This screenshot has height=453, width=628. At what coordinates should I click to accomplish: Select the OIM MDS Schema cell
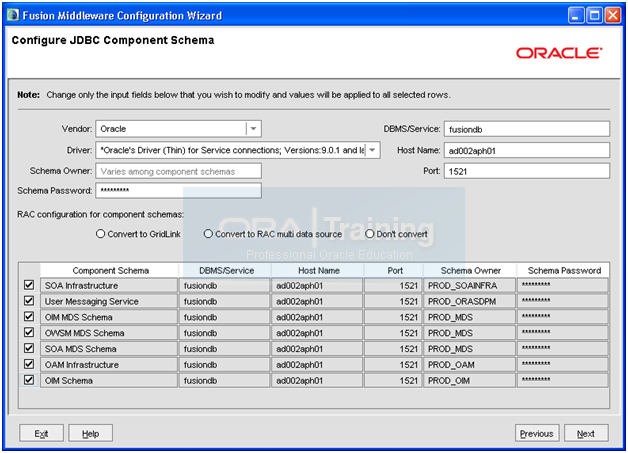coord(109,317)
